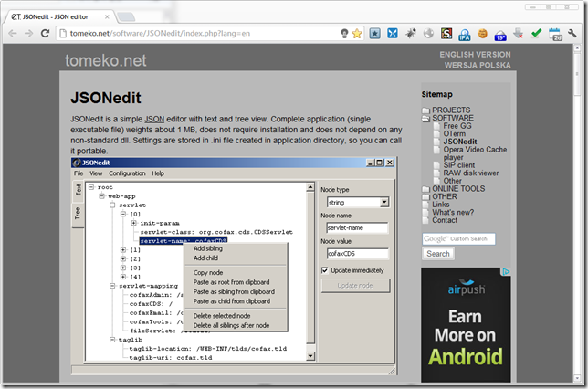The image size is (588, 389).
Task: Click the AdChoices icon on the airpush ad
Action: 506,271
